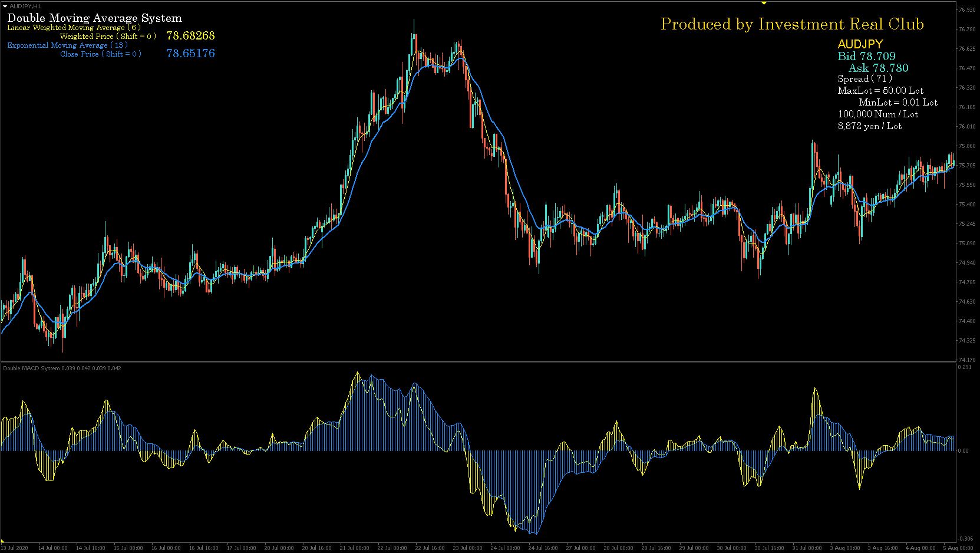
Task: Click the 76.470 price scale label
Action: [x=966, y=68]
